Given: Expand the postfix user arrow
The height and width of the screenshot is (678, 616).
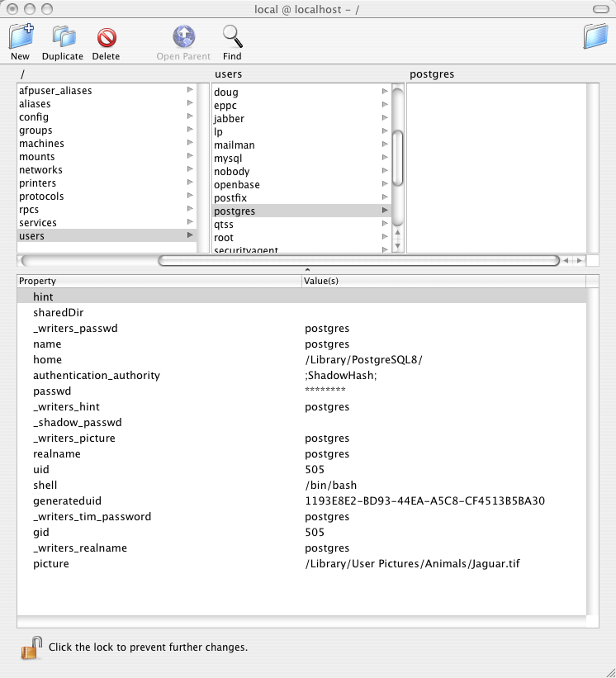Looking at the screenshot, I should tap(385, 198).
